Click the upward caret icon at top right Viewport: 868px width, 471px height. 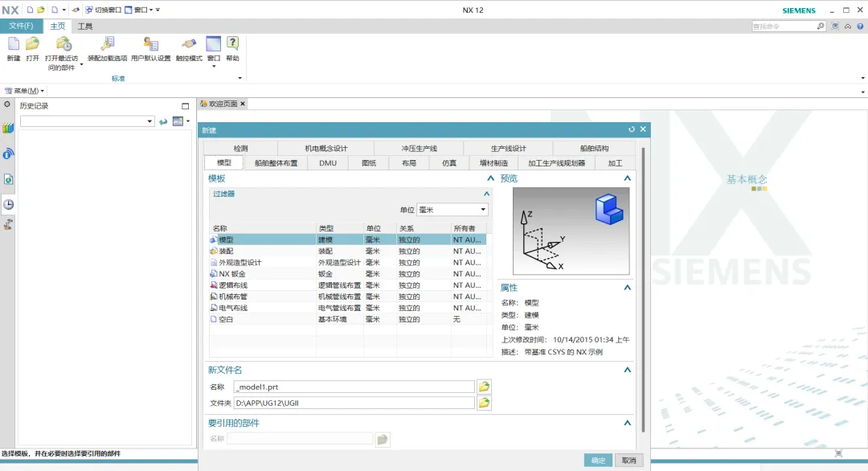point(848,26)
